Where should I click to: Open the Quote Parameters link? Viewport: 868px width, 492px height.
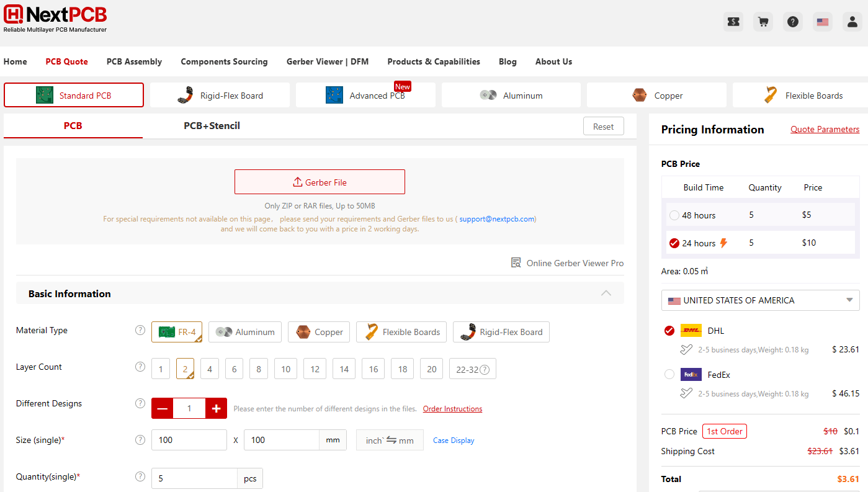(825, 130)
